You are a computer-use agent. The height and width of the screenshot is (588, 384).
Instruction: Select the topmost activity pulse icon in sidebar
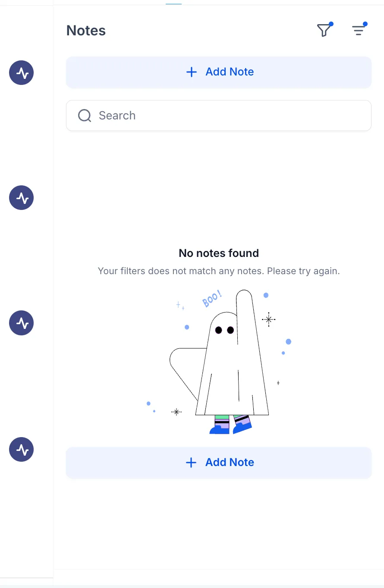[x=21, y=73]
